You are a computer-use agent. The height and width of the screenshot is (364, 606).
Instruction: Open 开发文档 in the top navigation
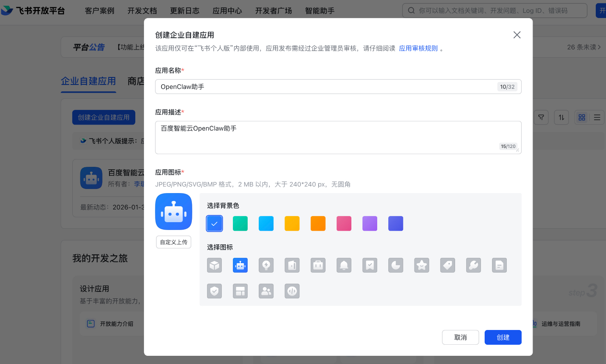[x=142, y=11]
